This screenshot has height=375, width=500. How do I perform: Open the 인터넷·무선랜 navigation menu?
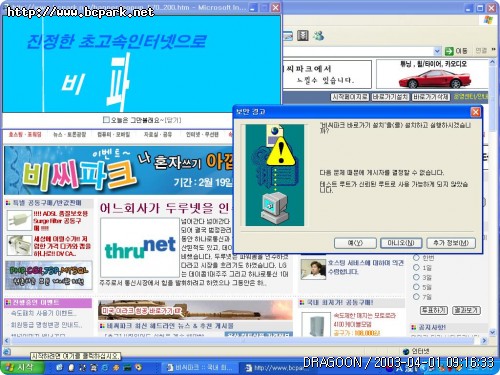(202, 134)
